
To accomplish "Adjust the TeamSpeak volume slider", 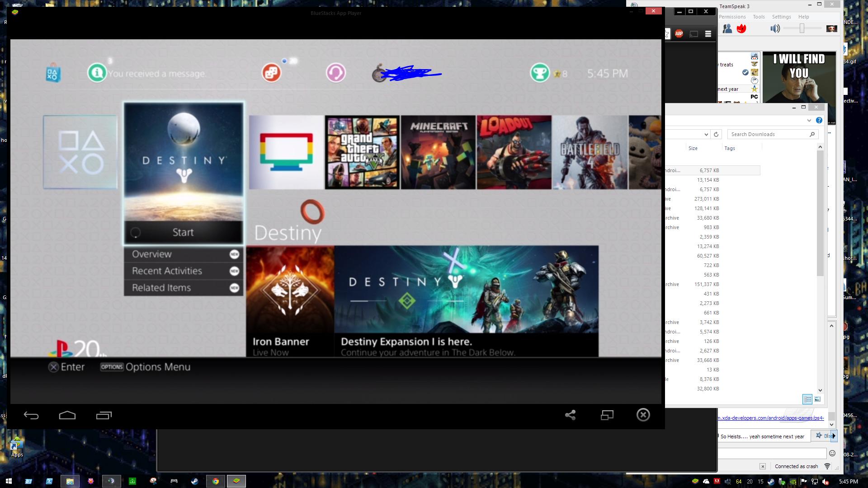I will point(802,28).
